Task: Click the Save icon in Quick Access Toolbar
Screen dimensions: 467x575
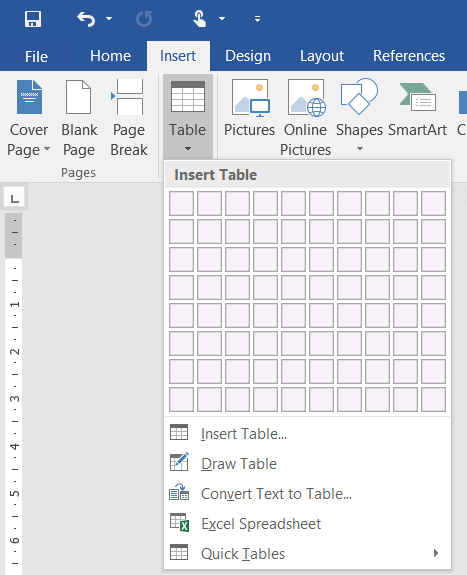Action: (x=33, y=19)
